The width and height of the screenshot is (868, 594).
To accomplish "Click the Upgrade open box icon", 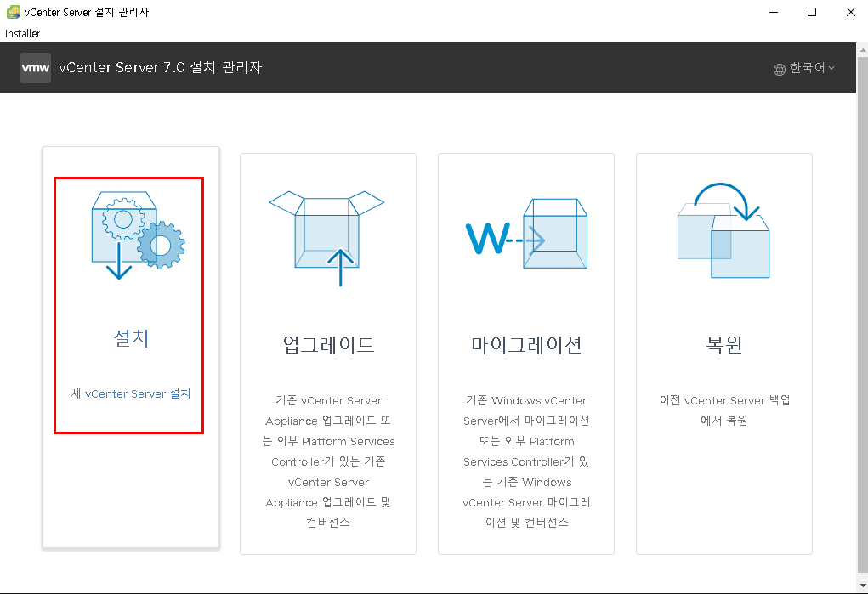I will tap(326, 239).
